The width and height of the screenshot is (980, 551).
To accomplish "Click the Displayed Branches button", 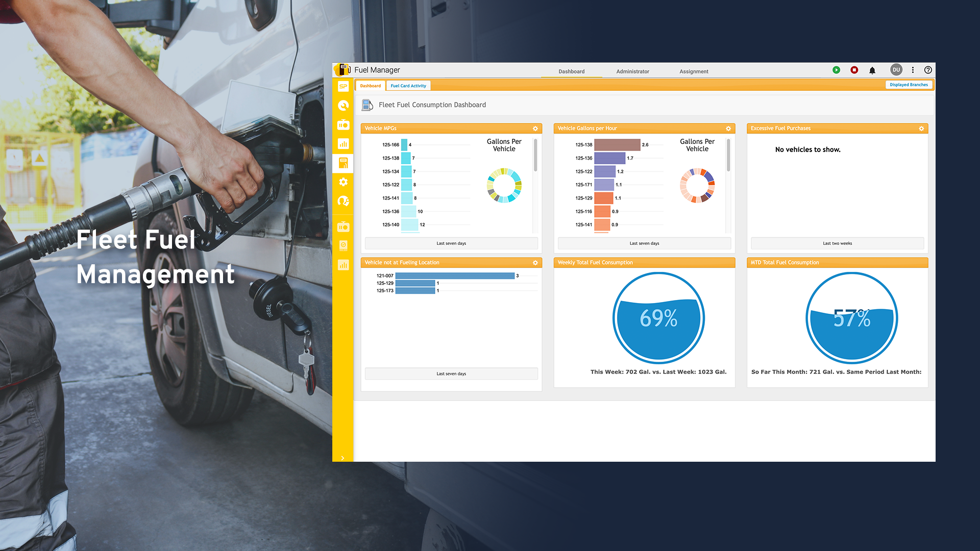I will [x=909, y=84].
